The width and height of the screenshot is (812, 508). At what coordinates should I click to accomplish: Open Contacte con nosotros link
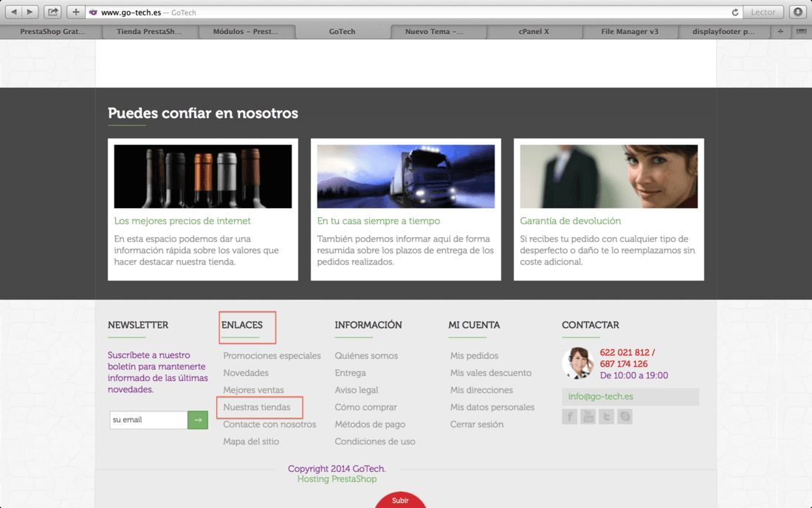[x=269, y=424]
